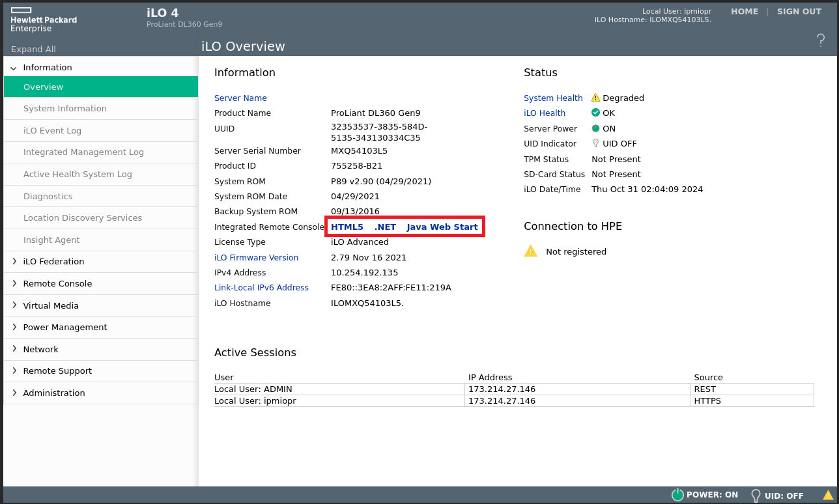Screen dimensions: 839x504
Task: Click the Server Name link
Action: point(240,98)
